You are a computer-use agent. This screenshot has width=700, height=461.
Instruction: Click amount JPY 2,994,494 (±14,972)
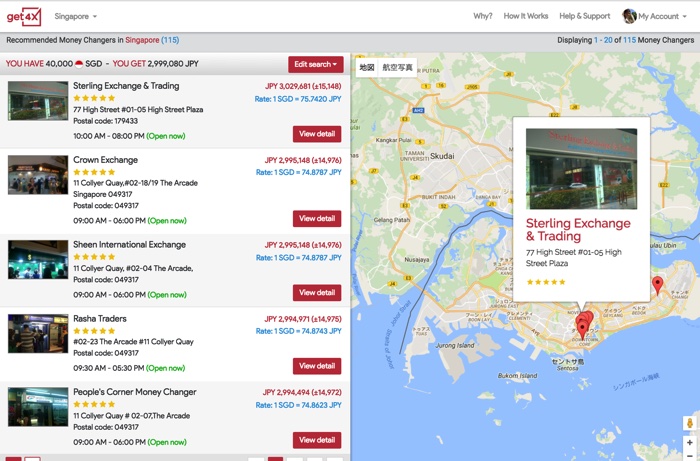pyautogui.click(x=302, y=392)
